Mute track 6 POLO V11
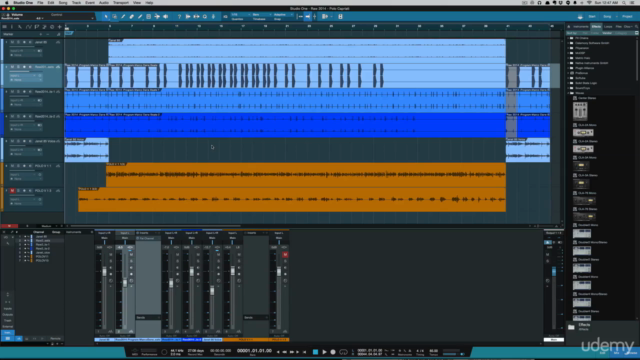640x360 pixels. point(12,166)
